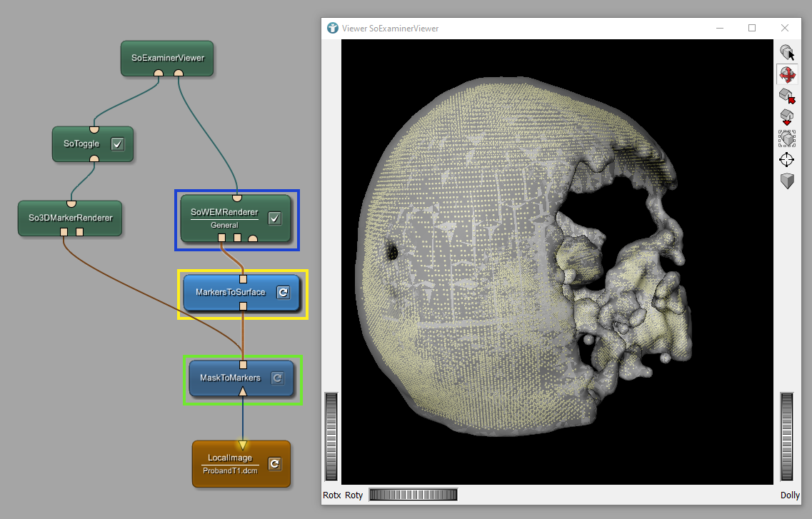Reload LocalImage using its refresh button
The width and height of the screenshot is (812, 519).
274,464
